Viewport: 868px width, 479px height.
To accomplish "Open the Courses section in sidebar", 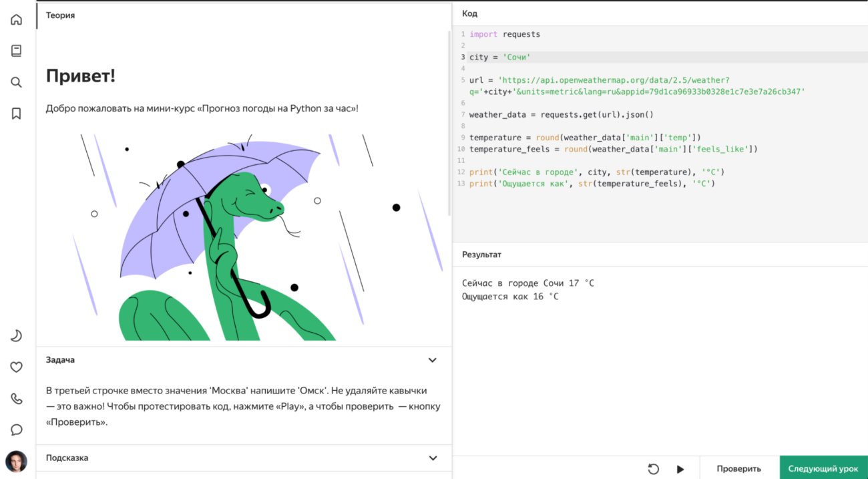I will pos(16,50).
